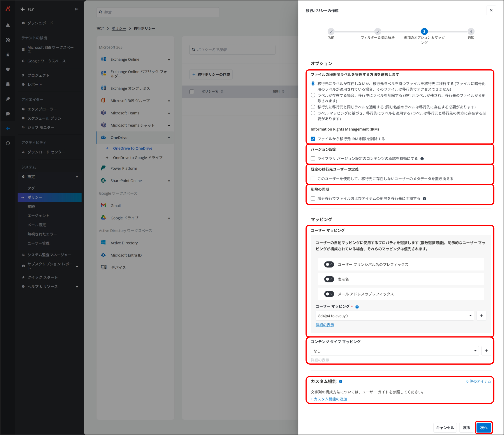Screen dimensions: 504x435
Task: Go to step 1 名前 in wizard
Action: click(x=331, y=32)
